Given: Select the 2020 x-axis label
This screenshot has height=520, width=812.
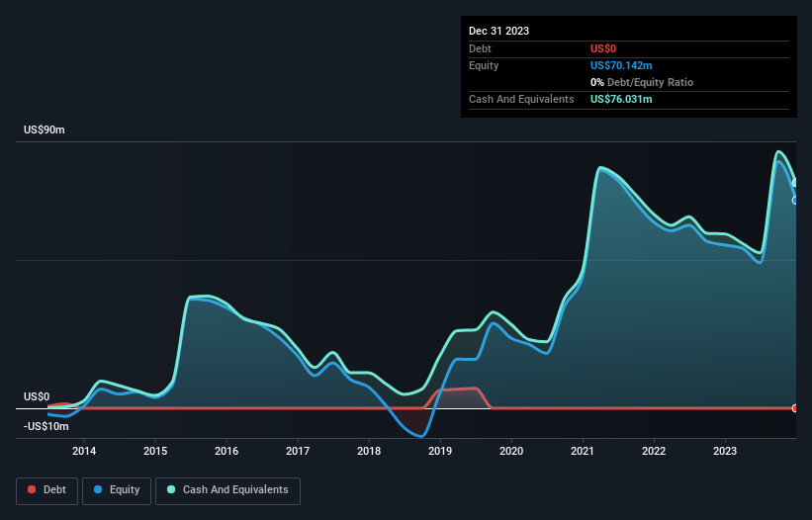Looking at the screenshot, I should (511, 451).
